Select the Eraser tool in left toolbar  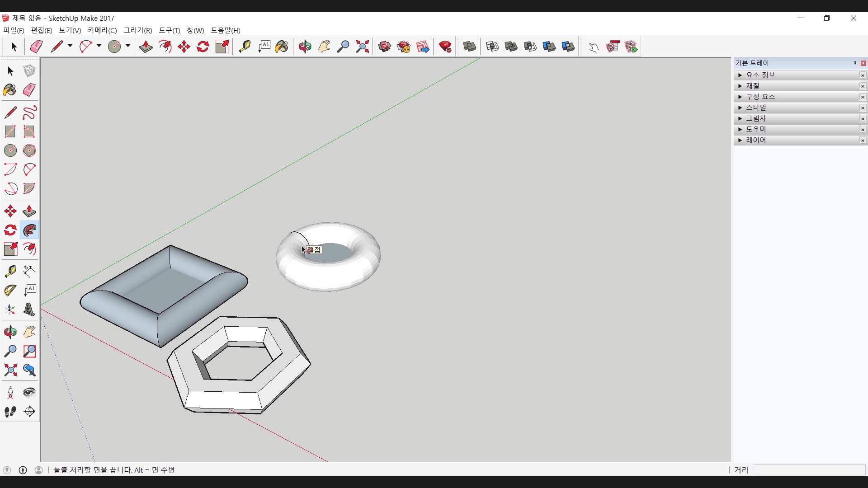point(29,90)
